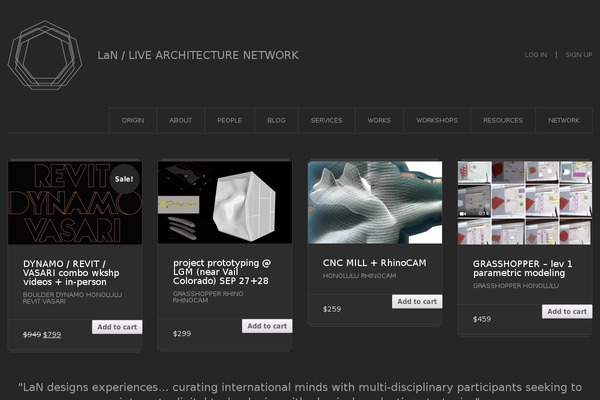
Task: Click the Sale! badge on Dynamo workshop
Action: click(124, 179)
